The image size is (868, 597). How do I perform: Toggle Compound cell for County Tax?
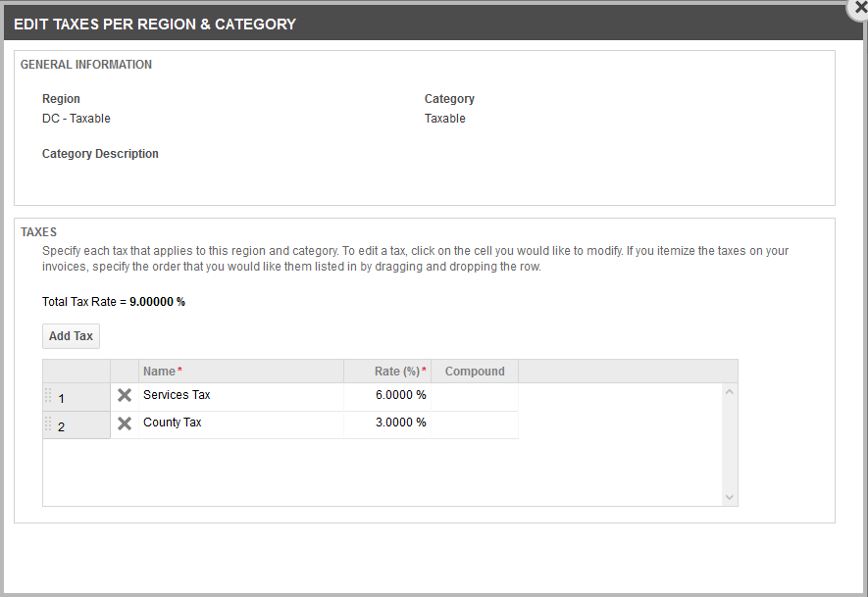(474, 423)
